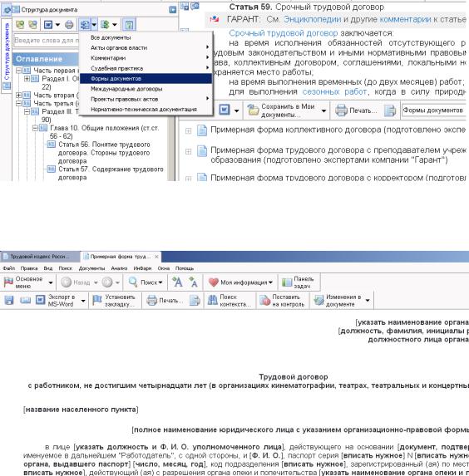Follow the комментарии link to the article
The width and height of the screenshot is (469, 476).
click(405, 19)
